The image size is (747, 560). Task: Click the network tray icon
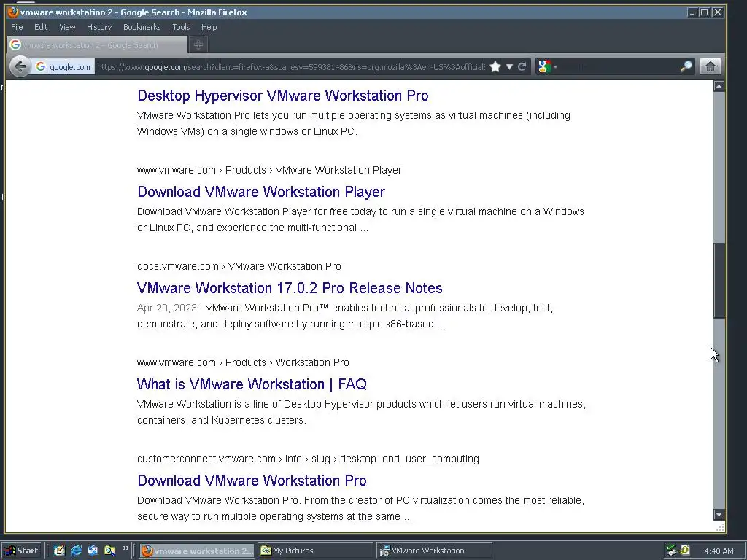click(x=672, y=551)
